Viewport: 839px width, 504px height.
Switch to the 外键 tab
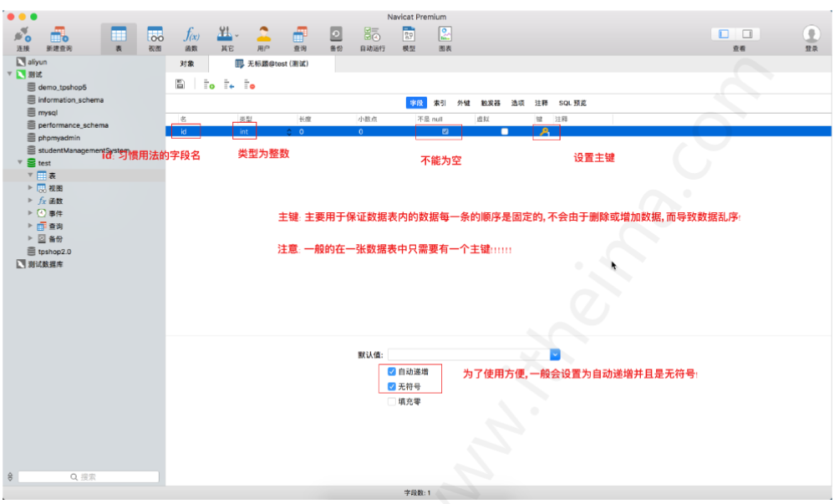464,103
